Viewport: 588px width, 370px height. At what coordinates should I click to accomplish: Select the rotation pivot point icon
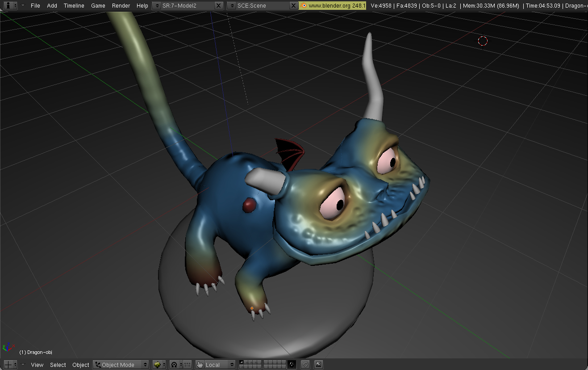click(x=174, y=365)
